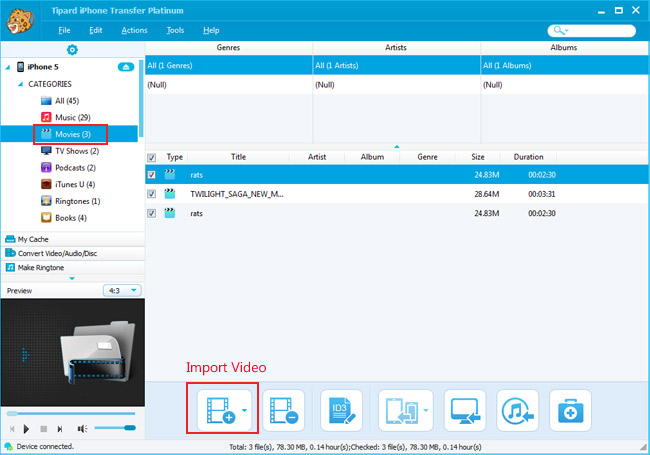The width and height of the screenshot is (650, 455).
Task: Expand the arrow below Make Ringtone
Action: tap(72, 278)
